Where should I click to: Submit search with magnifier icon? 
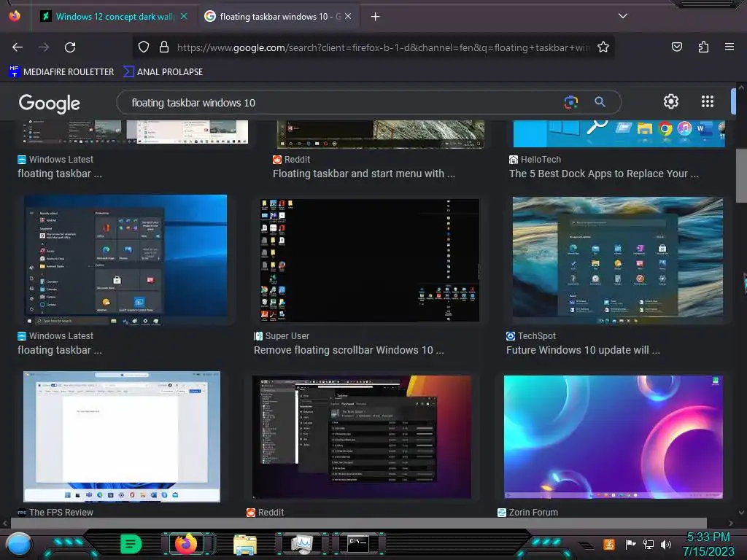[600, 102]
